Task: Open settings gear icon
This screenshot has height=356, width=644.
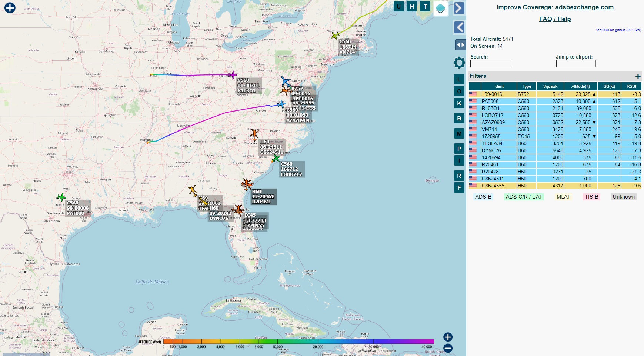Action: click(x=459, y=63)
